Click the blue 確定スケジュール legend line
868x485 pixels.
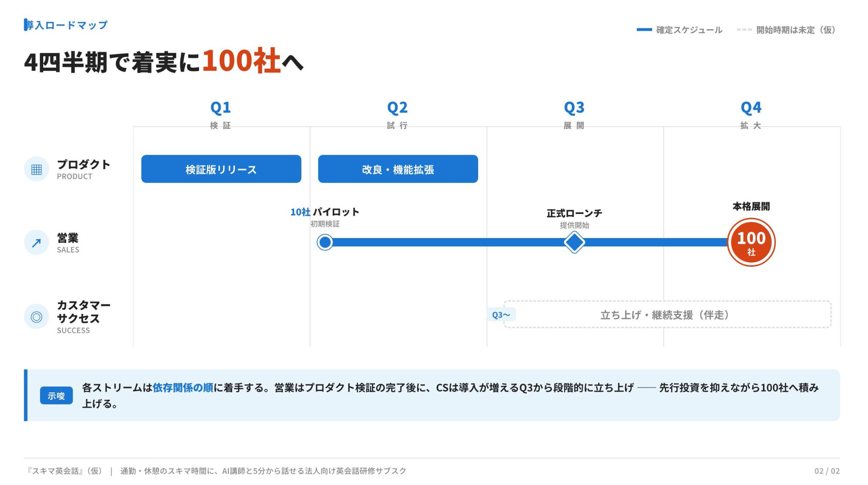pos(644,30)
